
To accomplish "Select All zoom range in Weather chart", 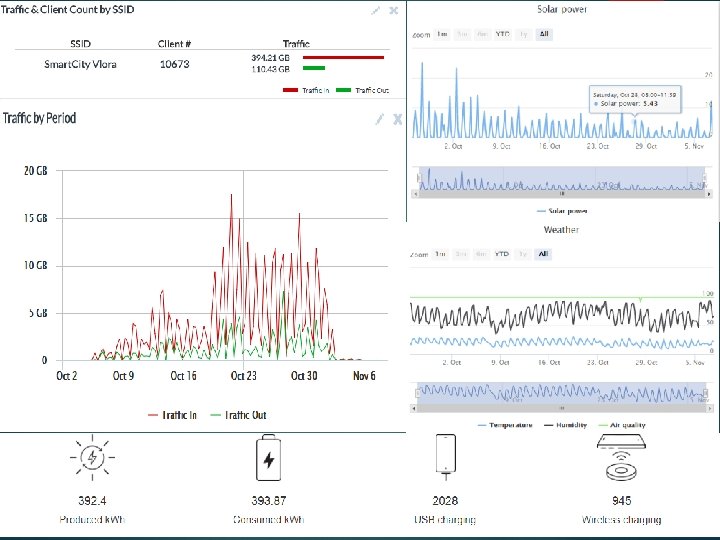I will coord(543,254).
